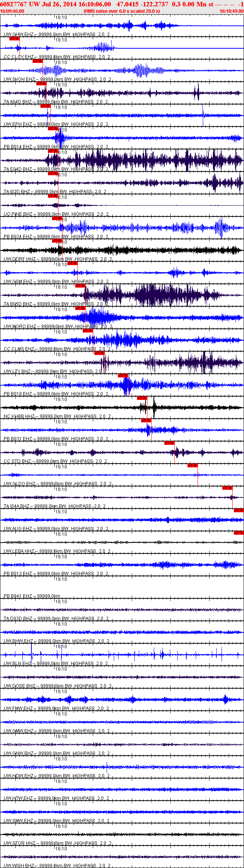Click the UW.HDW.EHZ station label
The image size is (244, 868).
point(18,776)
